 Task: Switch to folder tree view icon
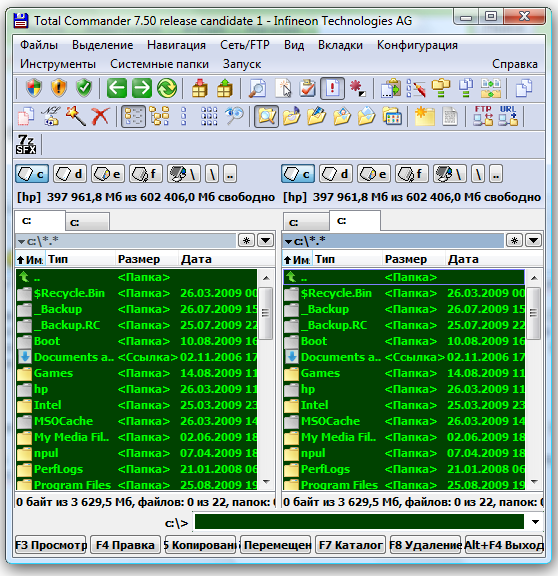click(159, 116)
